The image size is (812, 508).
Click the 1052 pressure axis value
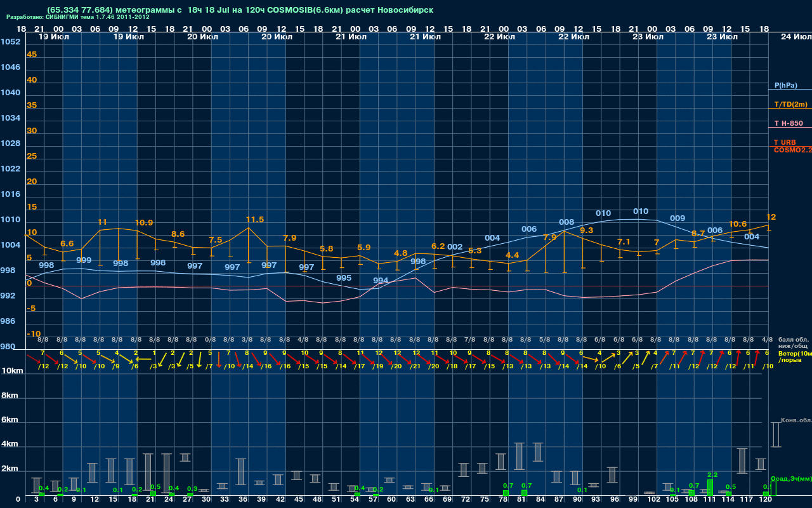point(10,42)
